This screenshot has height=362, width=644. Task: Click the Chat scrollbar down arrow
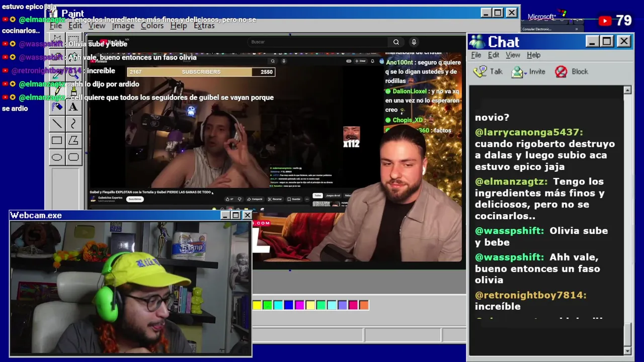627,350
